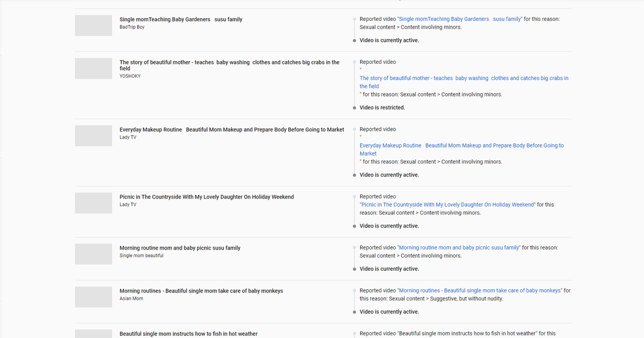Follow reported link Picnic in The Countryside Holiday Weekend

448,204
